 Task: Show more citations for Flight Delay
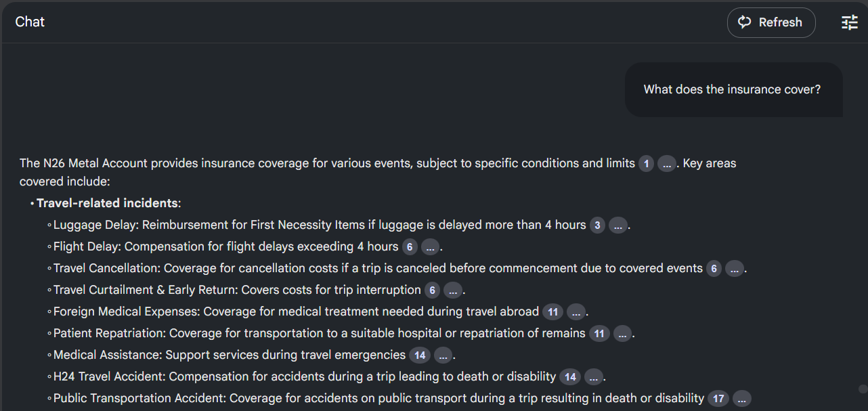[431, 247]
